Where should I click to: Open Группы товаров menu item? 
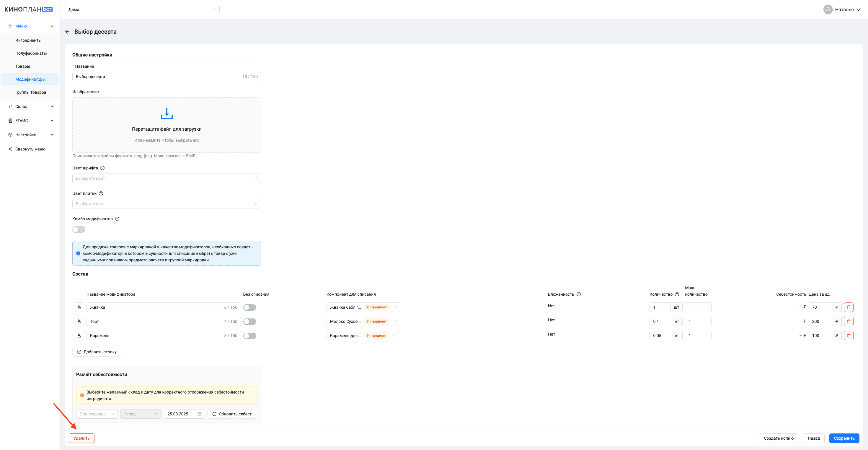click(x=31, y=93)
